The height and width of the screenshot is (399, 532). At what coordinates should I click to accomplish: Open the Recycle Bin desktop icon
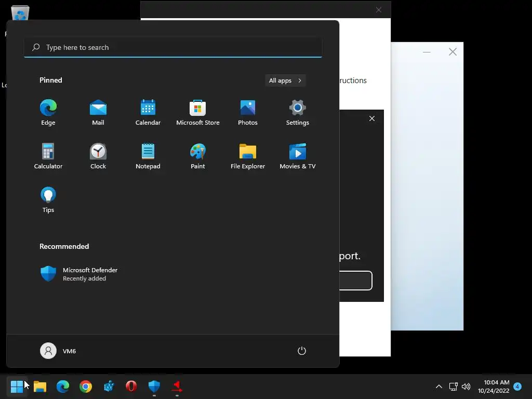pyautogui.click(x=20, y=14)
